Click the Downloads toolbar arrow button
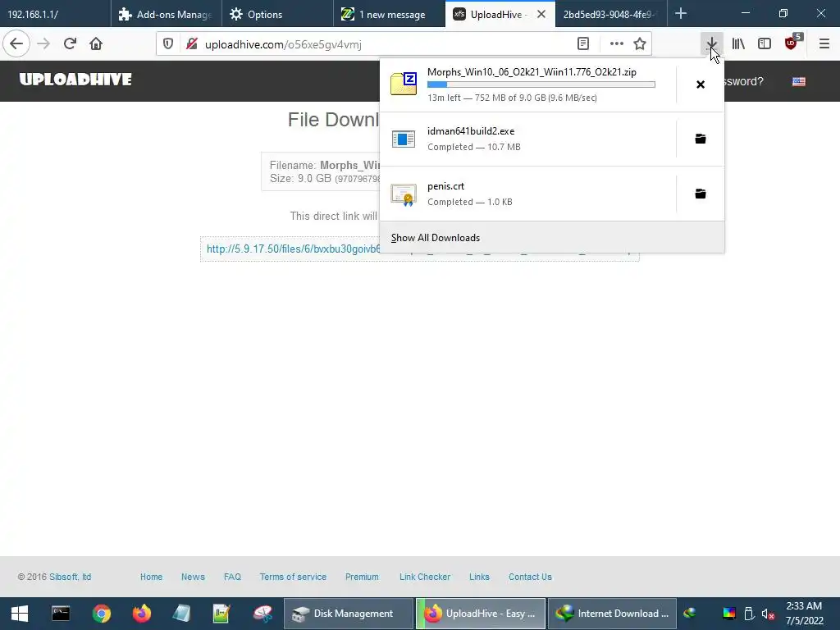The width and height of the screenshot is (840, 630). coord(711,44)
